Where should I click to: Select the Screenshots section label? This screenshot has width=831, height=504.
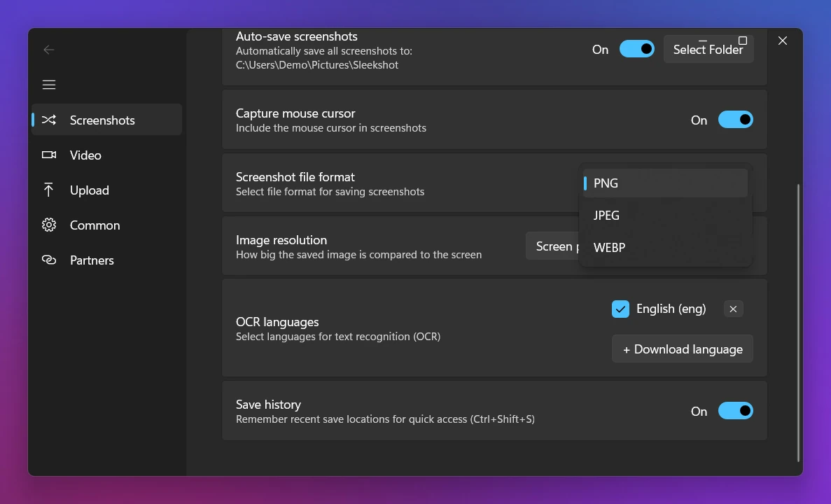tap(102, 120)
